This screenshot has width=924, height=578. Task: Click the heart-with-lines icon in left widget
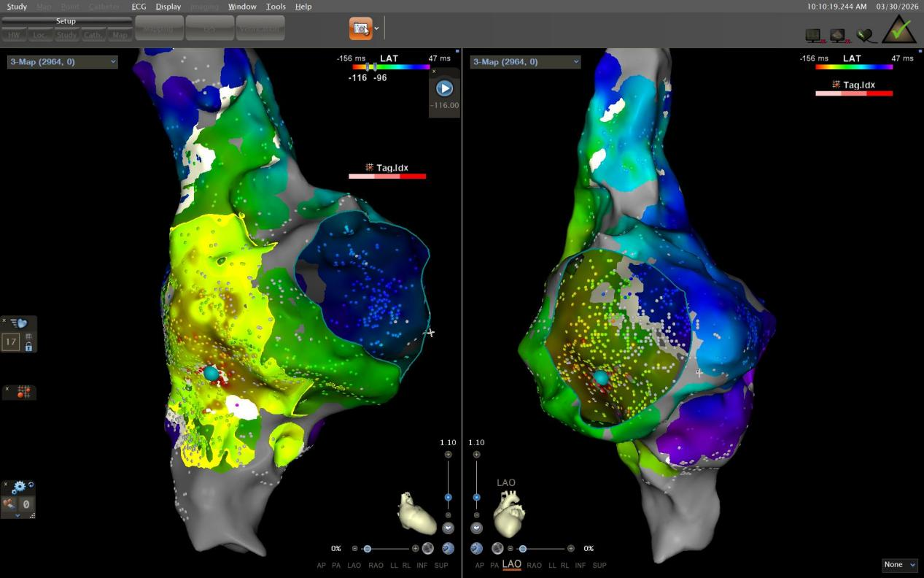point(19,323)
